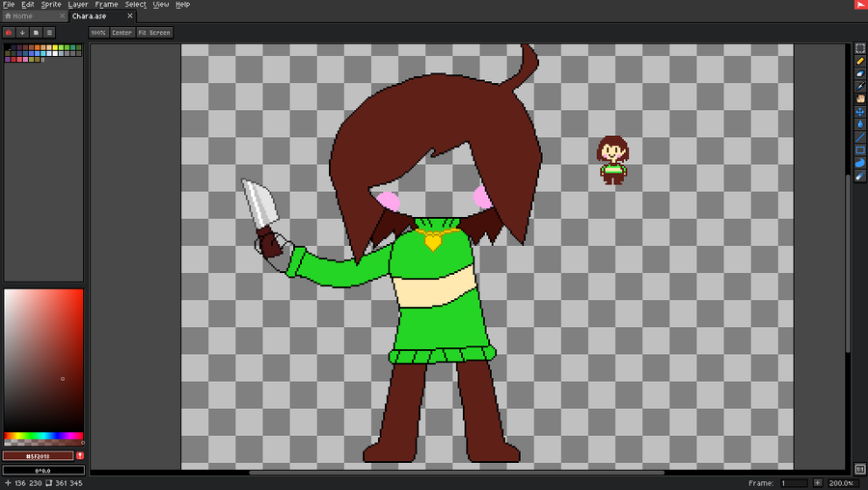Click the red flag icon at top right

(x=861, y=5)
